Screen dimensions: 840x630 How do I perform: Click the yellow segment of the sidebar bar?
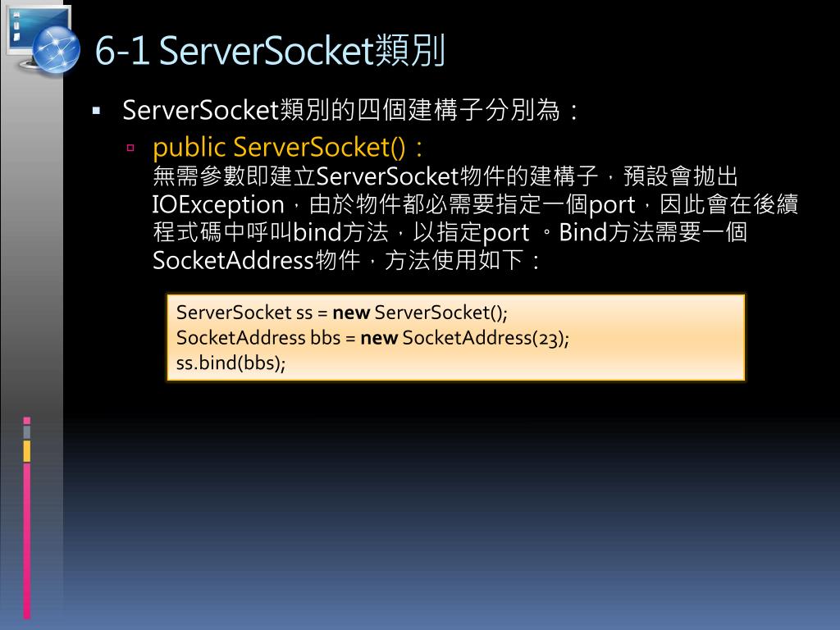pos(27,451)
